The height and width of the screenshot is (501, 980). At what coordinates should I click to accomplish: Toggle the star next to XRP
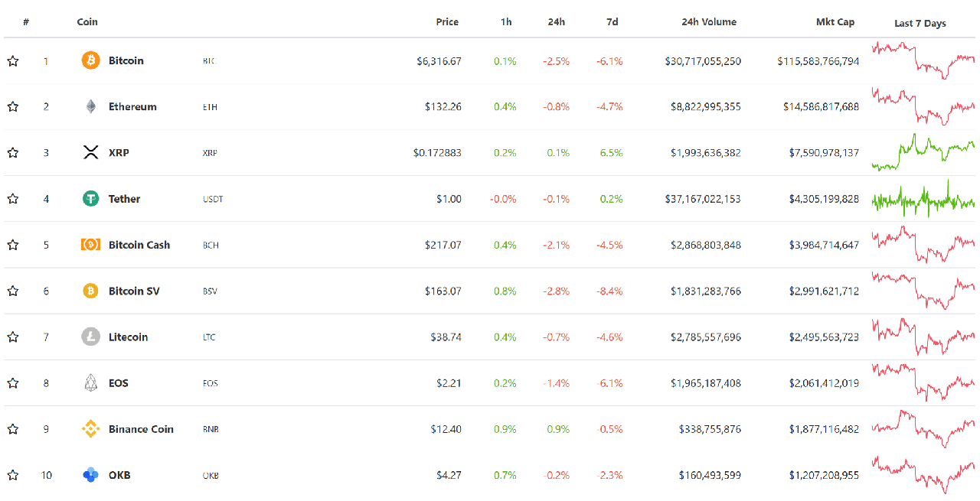pyautogui.click(x=13, y=152)
